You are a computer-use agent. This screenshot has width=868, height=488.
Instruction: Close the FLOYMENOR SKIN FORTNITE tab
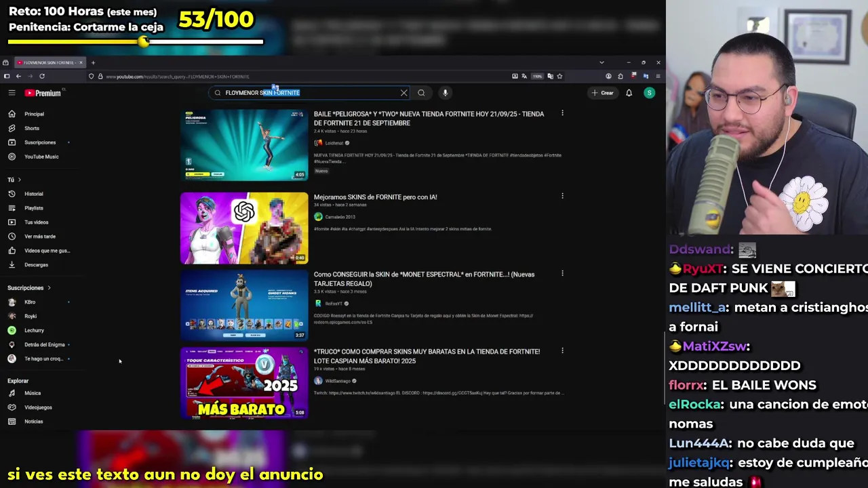coord(81,62)
